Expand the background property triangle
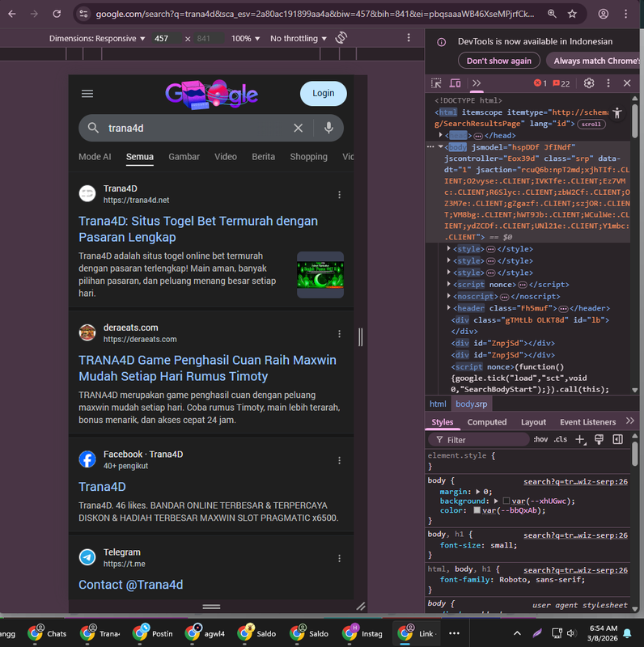Viewport: 644px width, 647px height. pyautogui.click(x=496, y=501)
